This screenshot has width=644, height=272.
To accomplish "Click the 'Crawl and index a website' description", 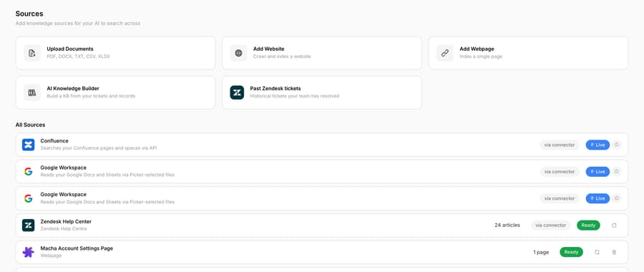I will (282, 57).
